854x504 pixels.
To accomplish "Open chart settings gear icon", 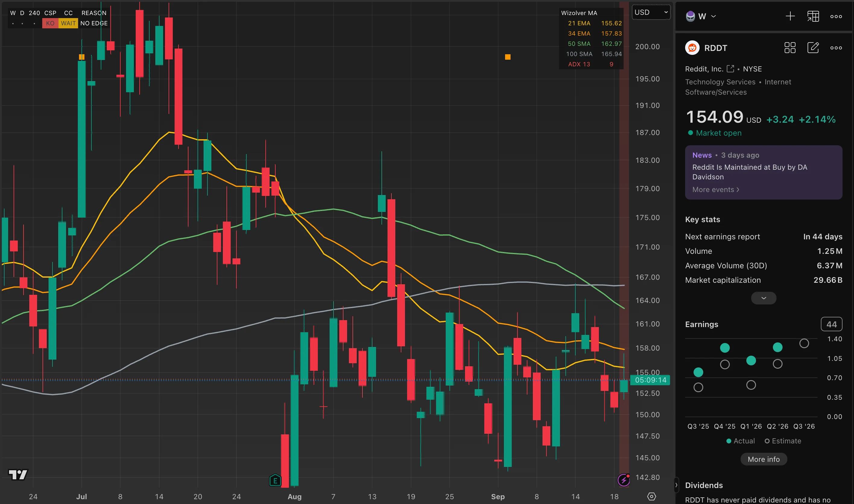I will tap(652, 496).
